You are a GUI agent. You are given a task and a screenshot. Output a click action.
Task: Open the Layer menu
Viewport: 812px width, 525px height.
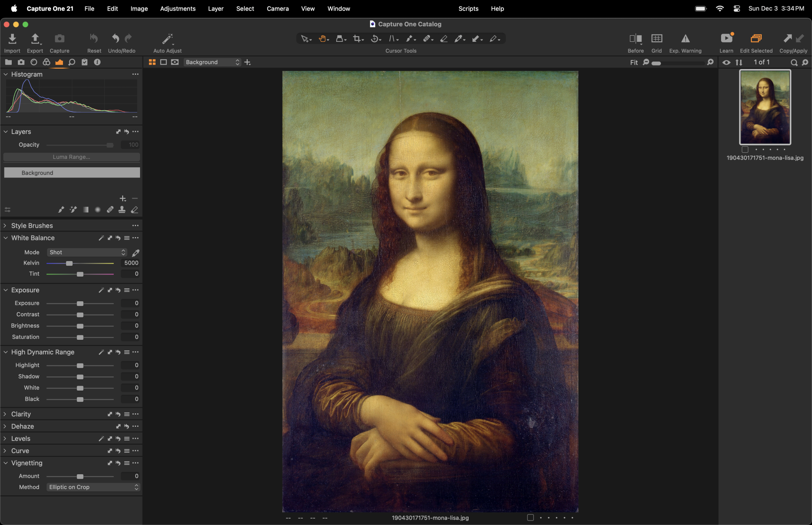[216, 9]
